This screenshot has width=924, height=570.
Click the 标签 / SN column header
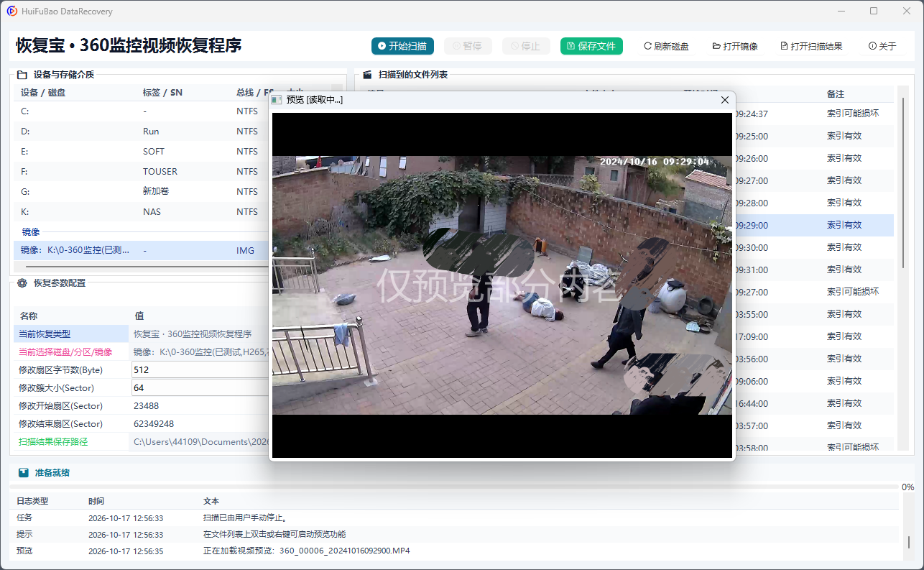162,93
